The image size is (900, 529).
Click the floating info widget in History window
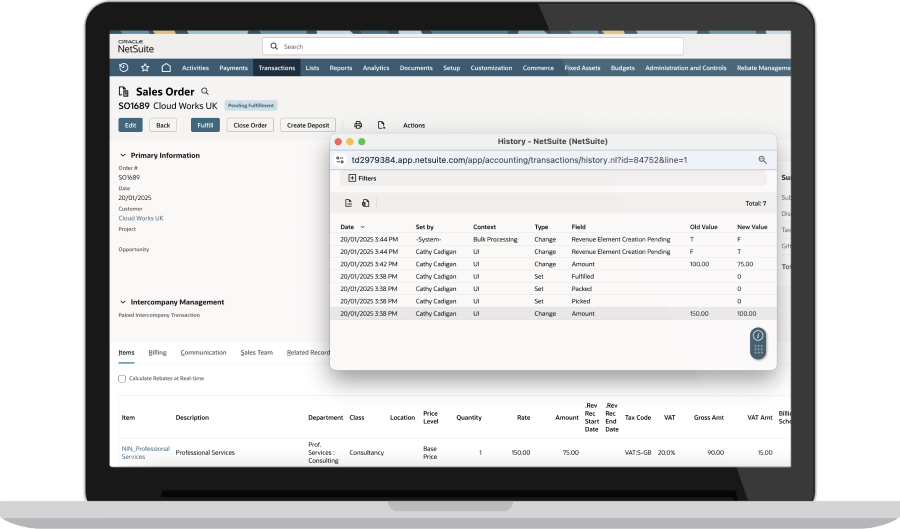pyautogui.click(x=758, y=343)
